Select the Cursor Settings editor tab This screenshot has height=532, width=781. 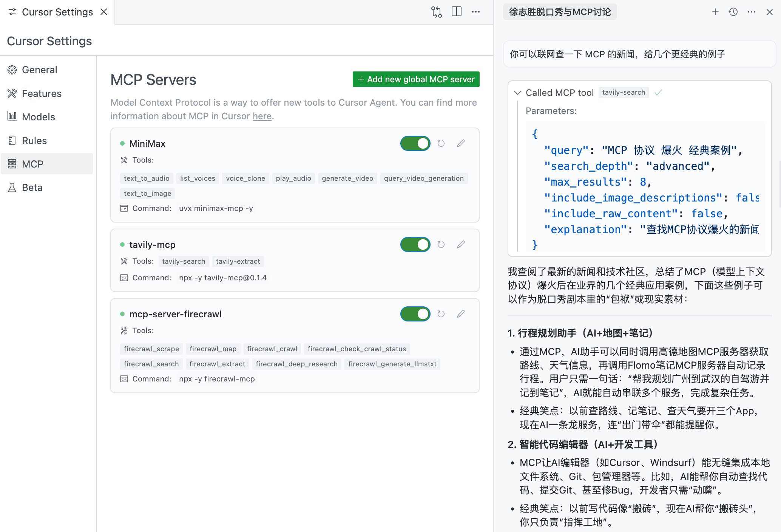pos(57,12)
